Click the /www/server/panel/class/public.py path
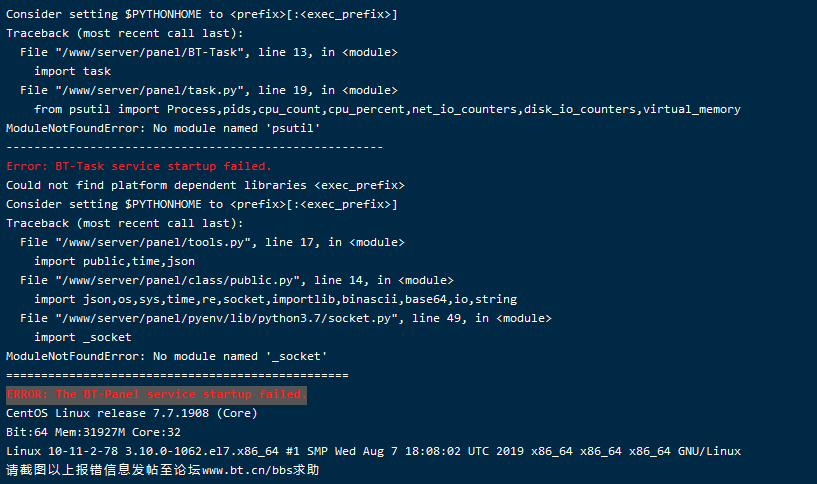The width and height of the screenshot is (817, 484). (x=178, y=280)
